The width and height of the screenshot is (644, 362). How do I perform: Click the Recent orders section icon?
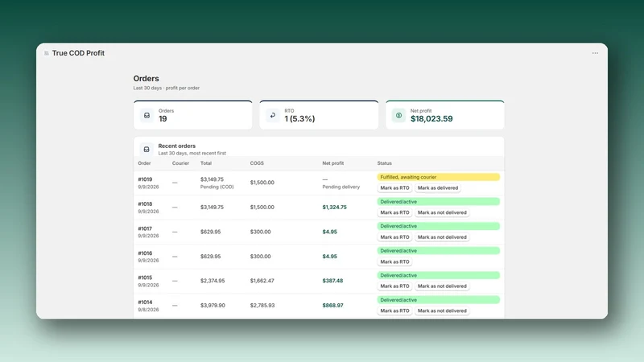coord(147,150)
